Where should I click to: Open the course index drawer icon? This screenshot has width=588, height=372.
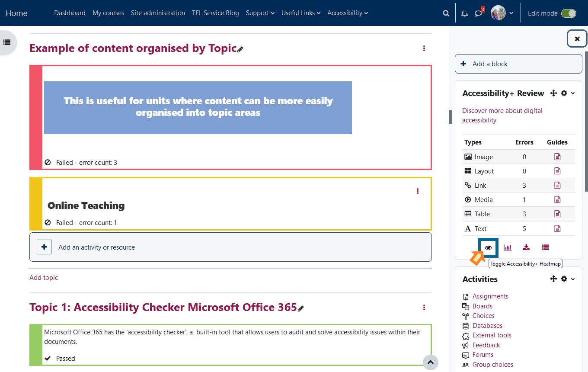[x=7, y=42]
